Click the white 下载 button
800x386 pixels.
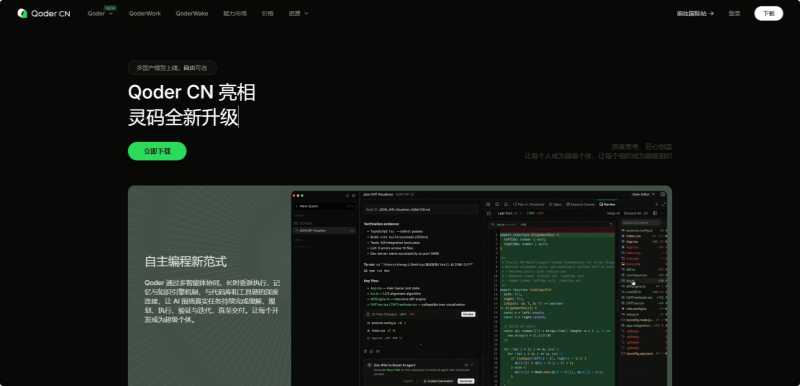click(768, 14)
